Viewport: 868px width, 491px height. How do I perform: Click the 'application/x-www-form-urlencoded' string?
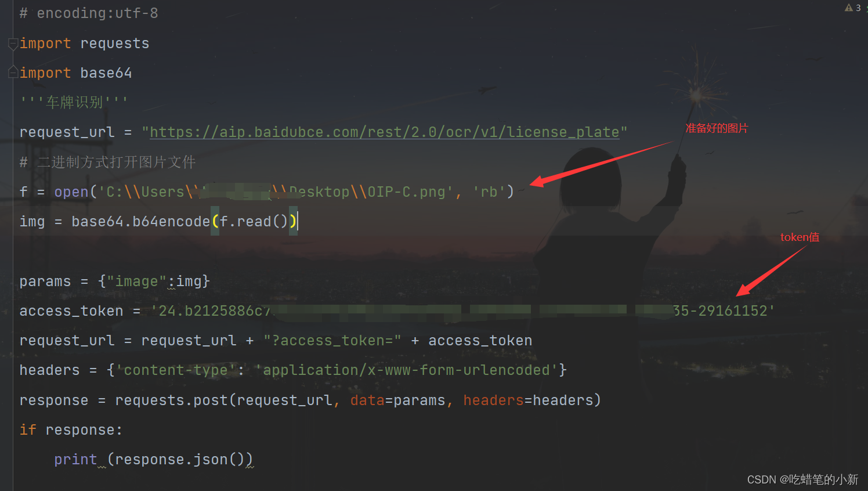(407, 370)
